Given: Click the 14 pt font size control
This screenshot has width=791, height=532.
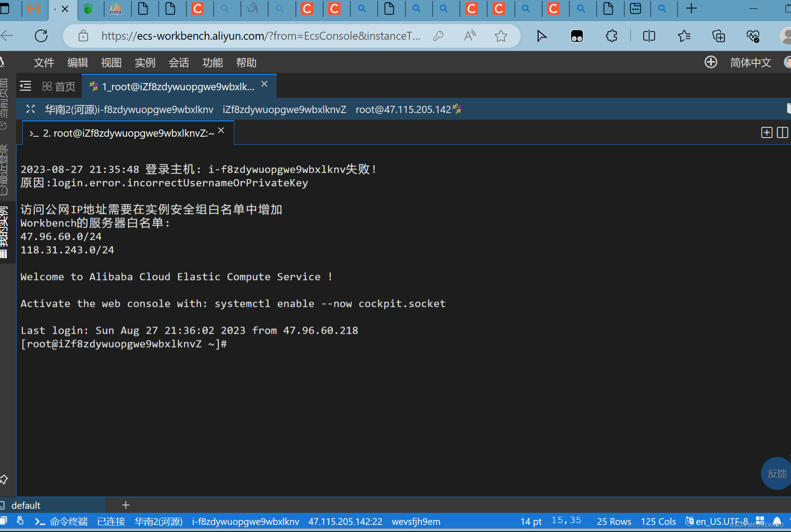Looking at the screenshot, I should (x=531, y=521).
